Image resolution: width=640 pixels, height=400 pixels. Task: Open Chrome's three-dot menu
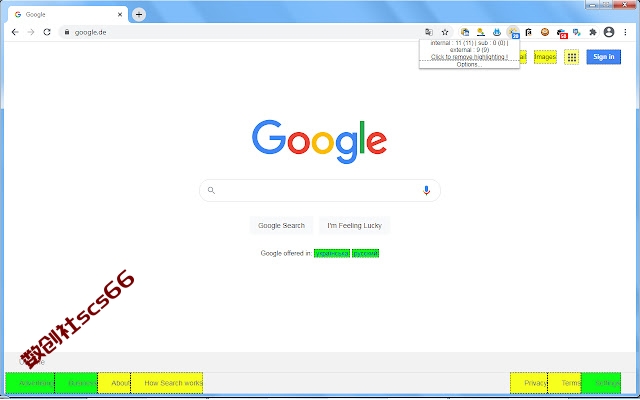click(625, 32)
